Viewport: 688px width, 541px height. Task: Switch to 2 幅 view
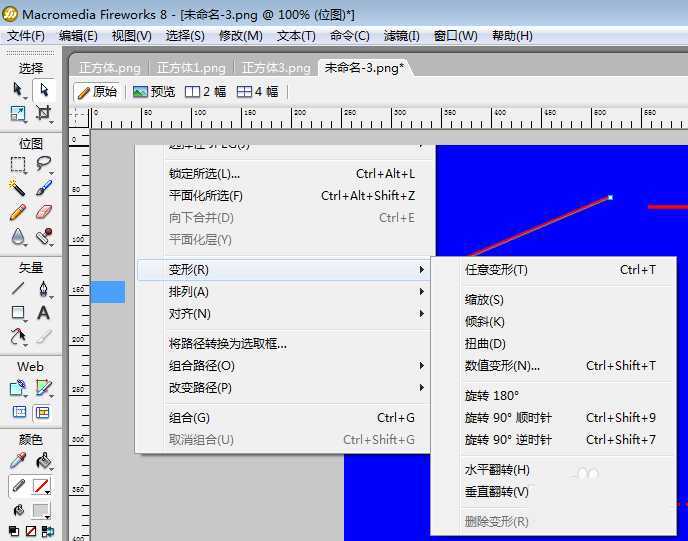pos(205,92)
